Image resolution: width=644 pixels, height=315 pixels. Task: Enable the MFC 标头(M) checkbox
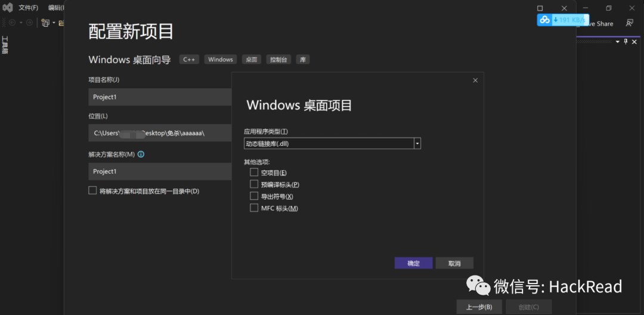pos(254,208)
